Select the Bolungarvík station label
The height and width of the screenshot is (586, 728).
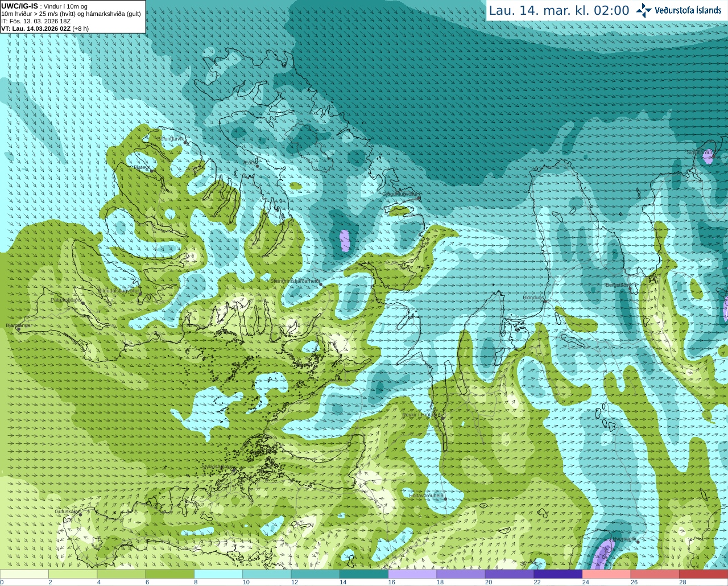tap(171, 139)
